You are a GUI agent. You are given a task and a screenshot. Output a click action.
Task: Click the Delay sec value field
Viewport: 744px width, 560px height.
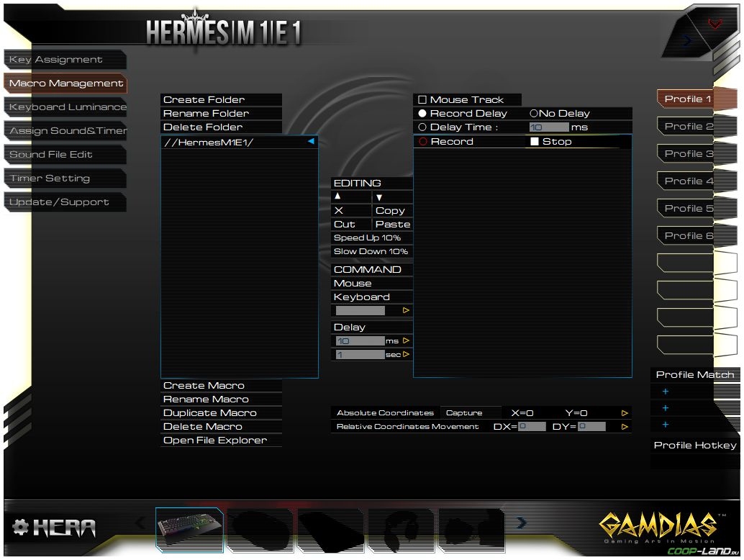(360, 355)
